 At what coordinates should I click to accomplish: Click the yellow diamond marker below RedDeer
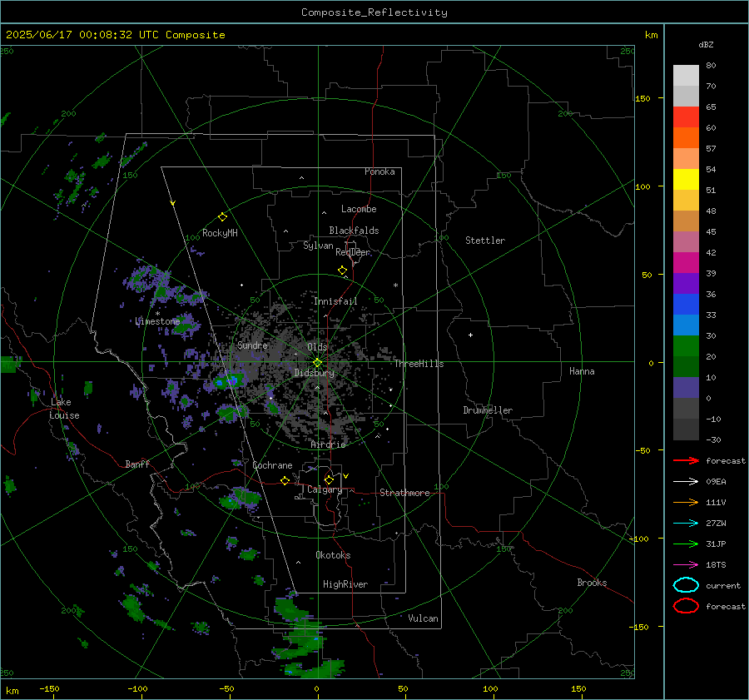[x=343, y=271]
